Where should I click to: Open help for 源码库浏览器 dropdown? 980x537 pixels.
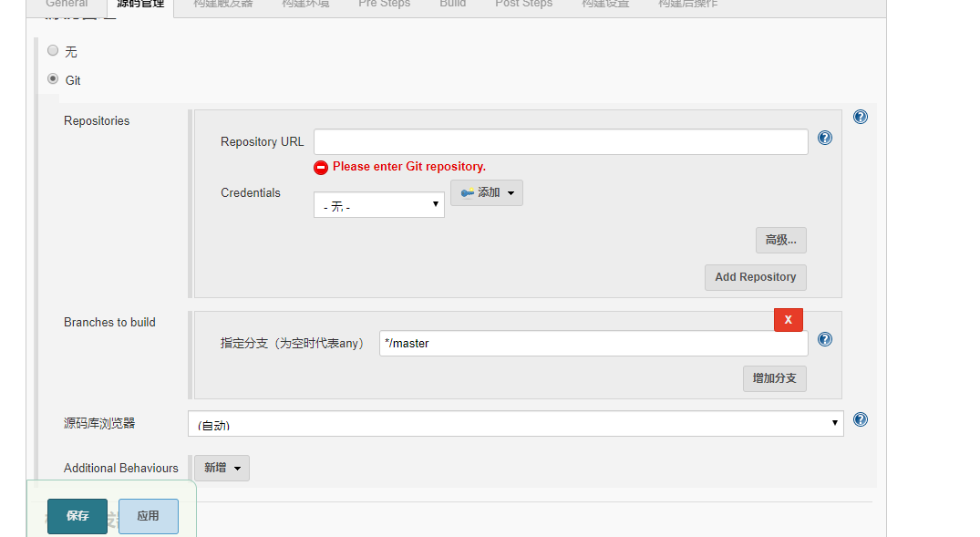point(860,419)
